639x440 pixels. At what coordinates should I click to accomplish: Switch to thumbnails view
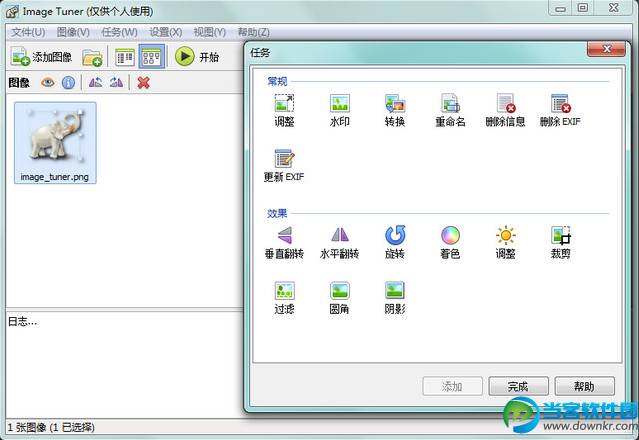point(152,57)
